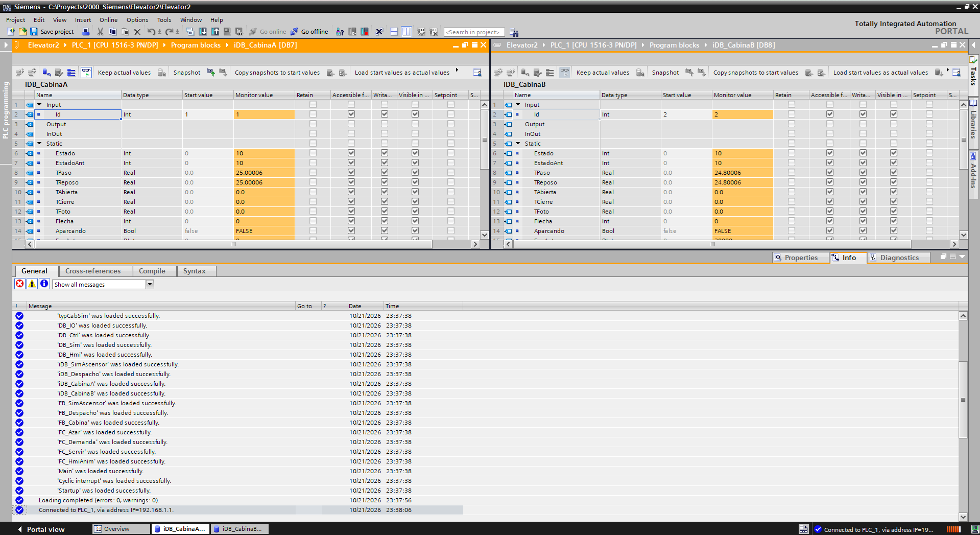
Task: Click vertical scrollbar of iDB_CabinaA table
Action: [x=485, y=139]
